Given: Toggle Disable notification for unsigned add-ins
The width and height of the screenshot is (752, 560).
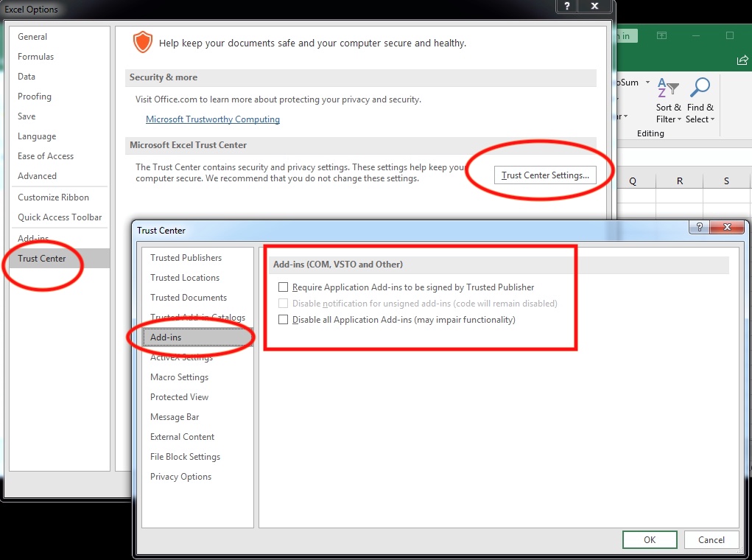Looking at the screenshot, I should (283, 304).
